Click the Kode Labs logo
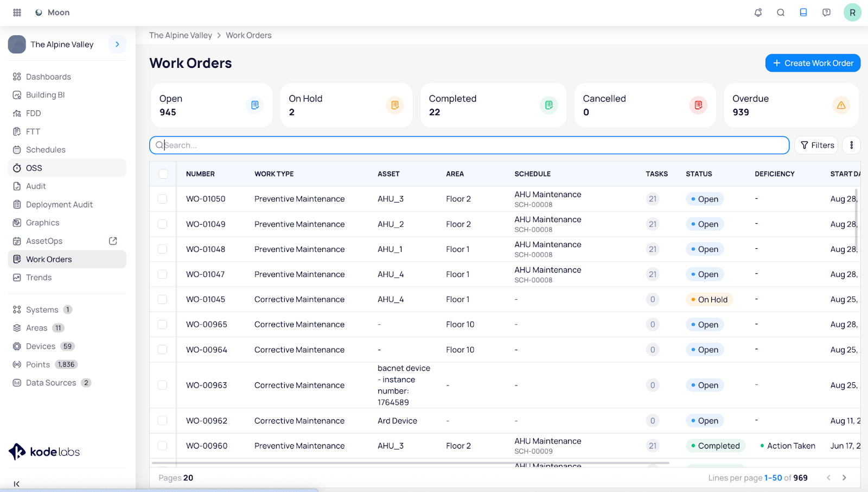Viewport: 868px width, 492px height. point(44,451)
